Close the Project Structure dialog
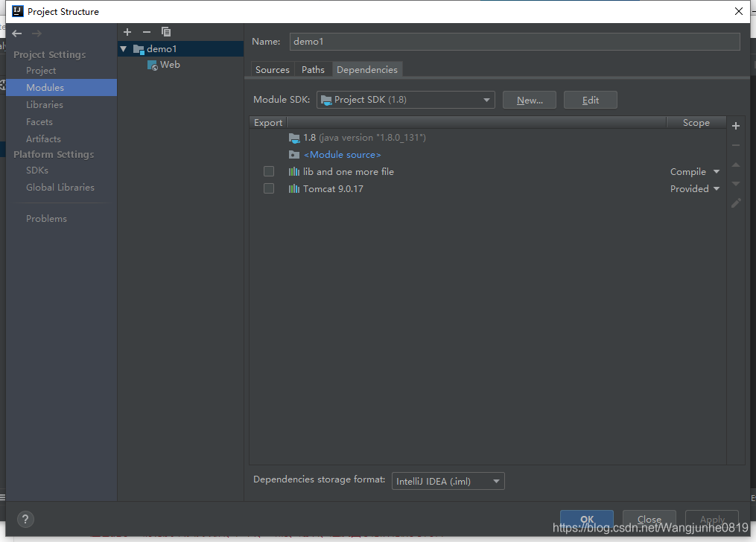This screenshot has height=542, width=756. (x=739, y=11)
